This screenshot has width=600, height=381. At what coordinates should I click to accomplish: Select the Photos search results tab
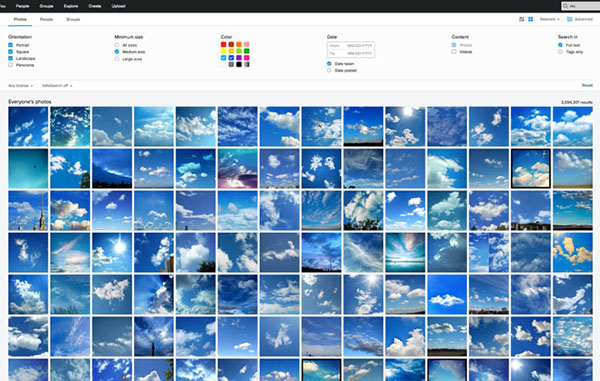point(20,19)
